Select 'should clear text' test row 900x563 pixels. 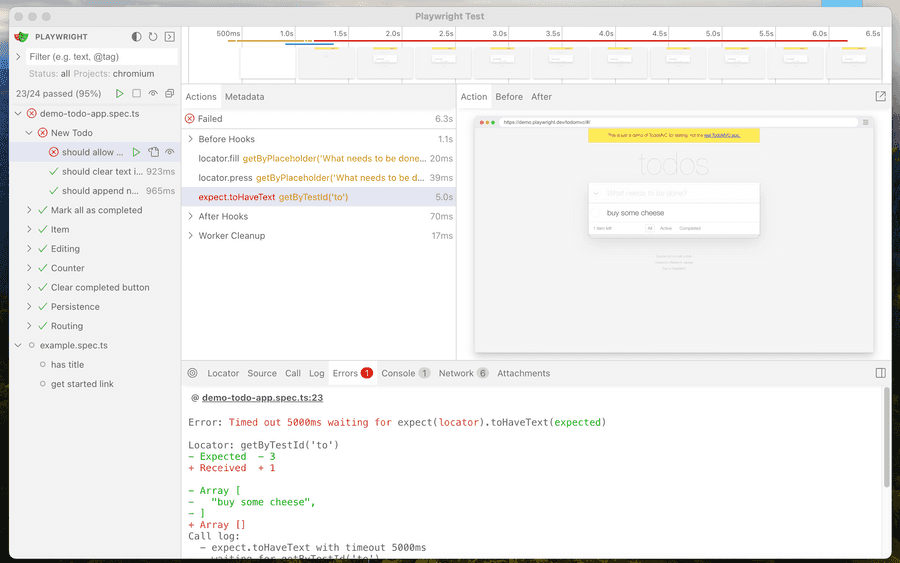pyautogui.click(x=95, y=172)
